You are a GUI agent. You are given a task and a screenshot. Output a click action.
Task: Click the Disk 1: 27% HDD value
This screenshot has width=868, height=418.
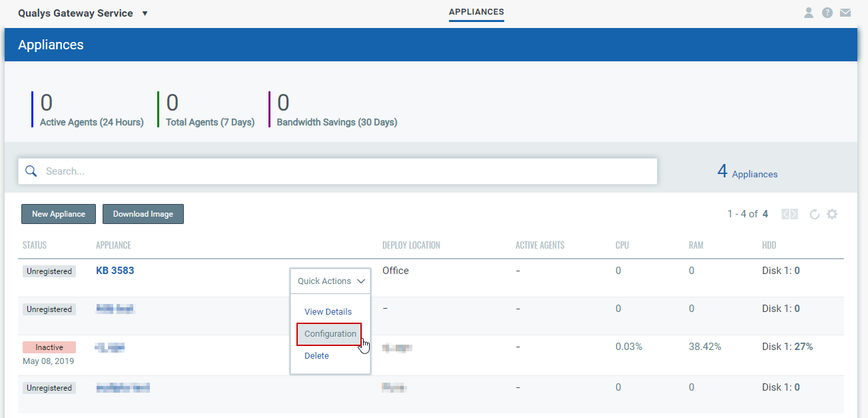788,346
